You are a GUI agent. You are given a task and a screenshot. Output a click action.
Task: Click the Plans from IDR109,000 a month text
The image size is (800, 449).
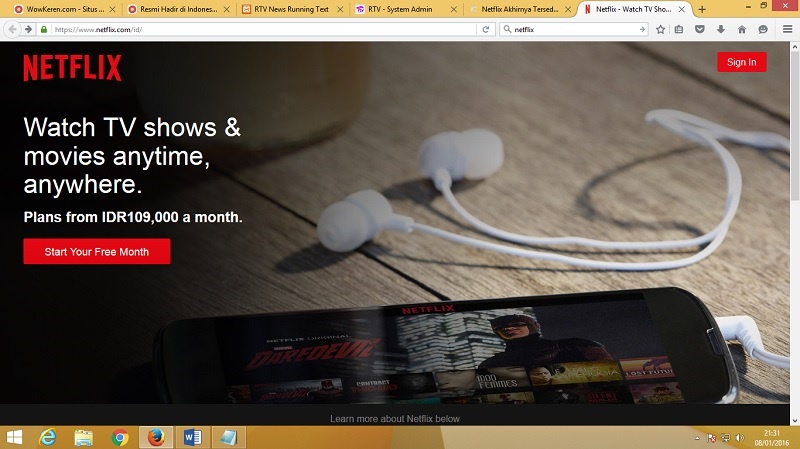coord(133,217)
